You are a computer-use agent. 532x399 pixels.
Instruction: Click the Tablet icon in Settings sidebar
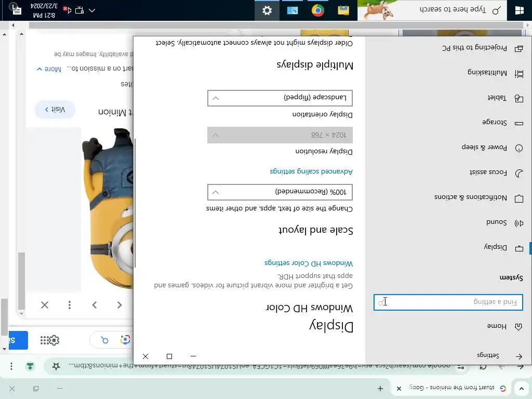(519, 98)
